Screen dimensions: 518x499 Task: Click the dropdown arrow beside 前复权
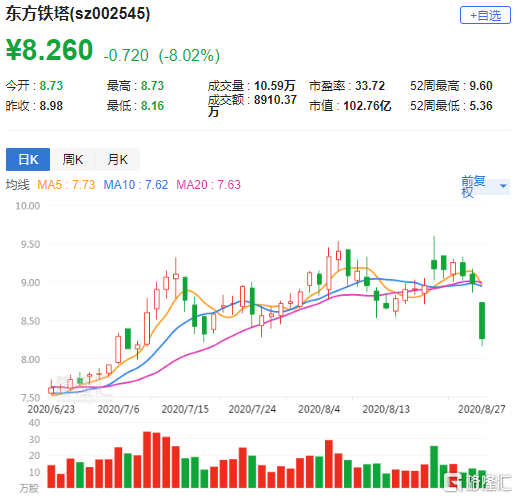tap(503, 186)
